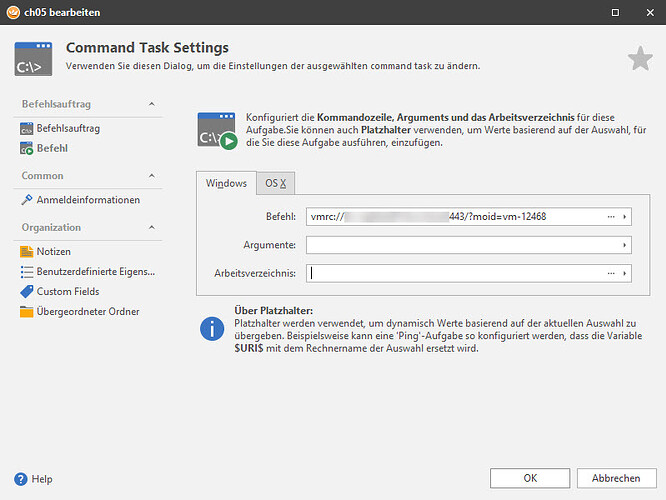Collapse the Common section
The image size is (666, 500).
[x=151, y=176]
